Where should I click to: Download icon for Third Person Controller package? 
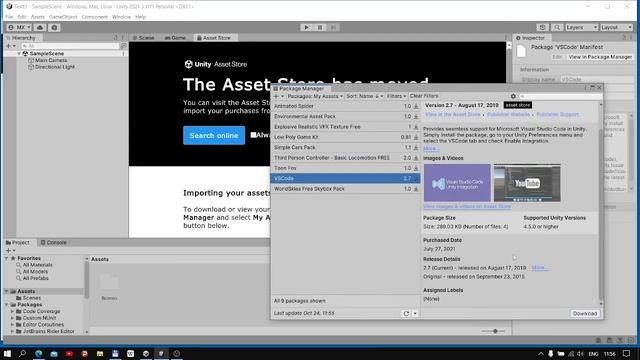coord(416,158)
